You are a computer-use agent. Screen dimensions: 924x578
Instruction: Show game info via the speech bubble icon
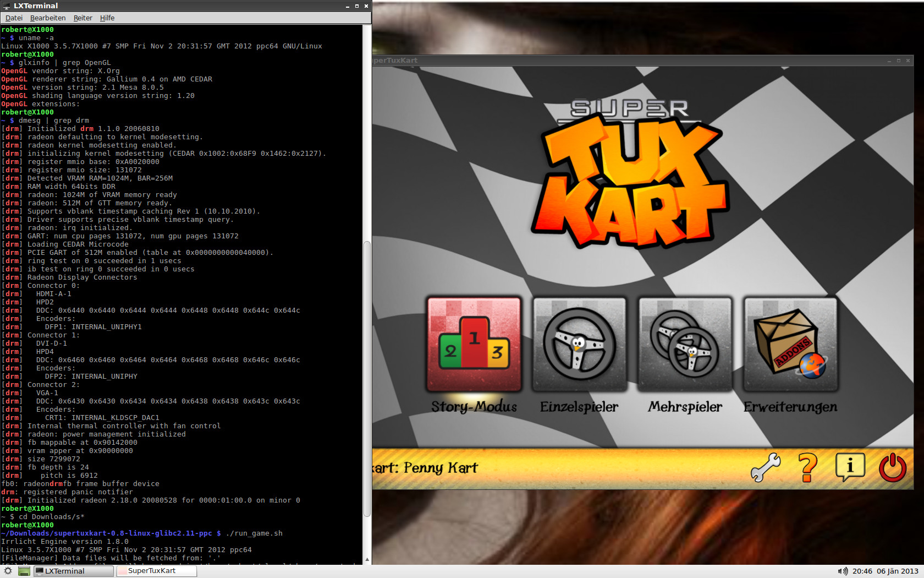850,467
